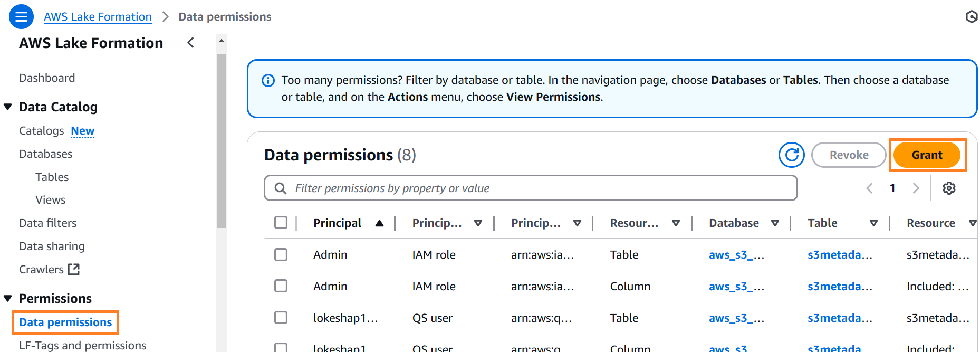The width and height of the screenshot is (980, 352).
Task: Sort by Resource type column arrow
Action: 676,223
